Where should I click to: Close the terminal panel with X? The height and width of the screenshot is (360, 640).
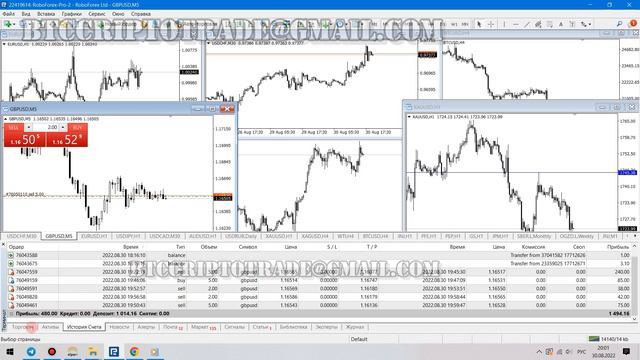(x=3, y=245)
